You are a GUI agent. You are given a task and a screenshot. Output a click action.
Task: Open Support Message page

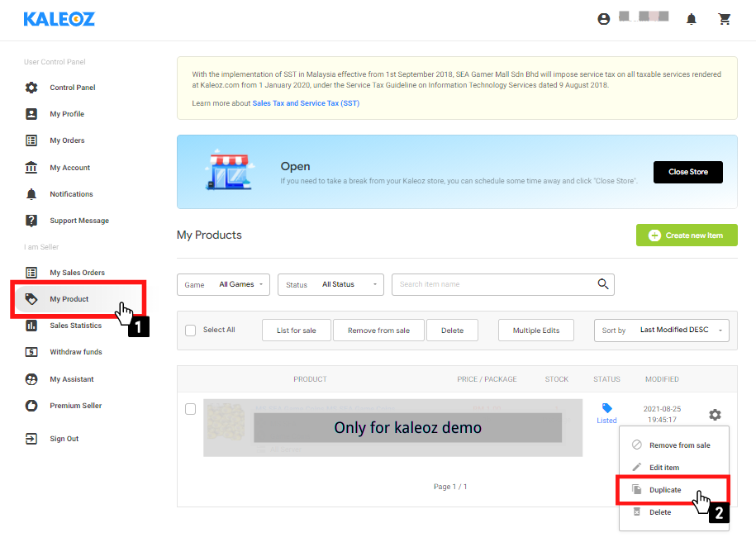[79, 221]
